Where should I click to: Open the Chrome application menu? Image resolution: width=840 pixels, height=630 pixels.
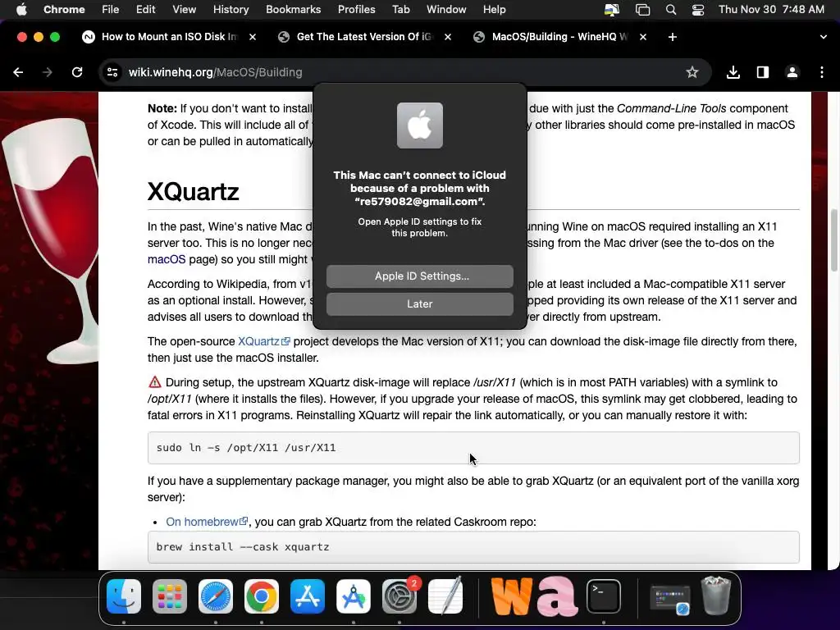tap(64, 9)
